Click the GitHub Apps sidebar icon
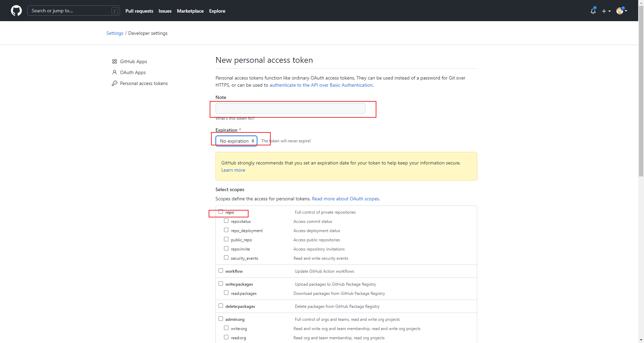 pyautogui.click(x=115, y=61)
